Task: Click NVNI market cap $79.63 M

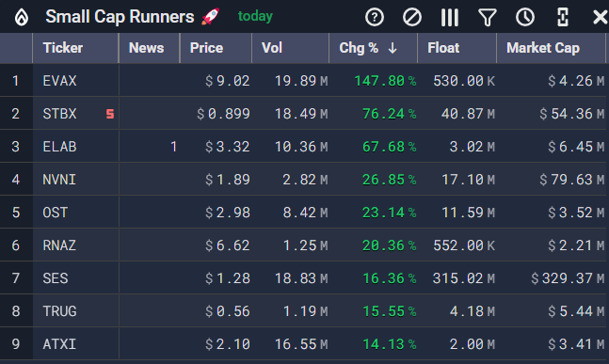Action: point(572,180)
